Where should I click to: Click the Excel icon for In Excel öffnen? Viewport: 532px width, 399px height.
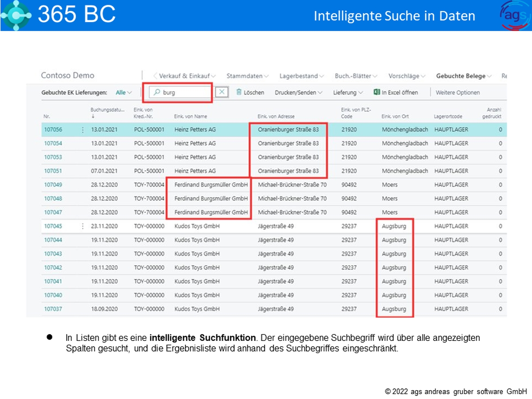[377, 92]
